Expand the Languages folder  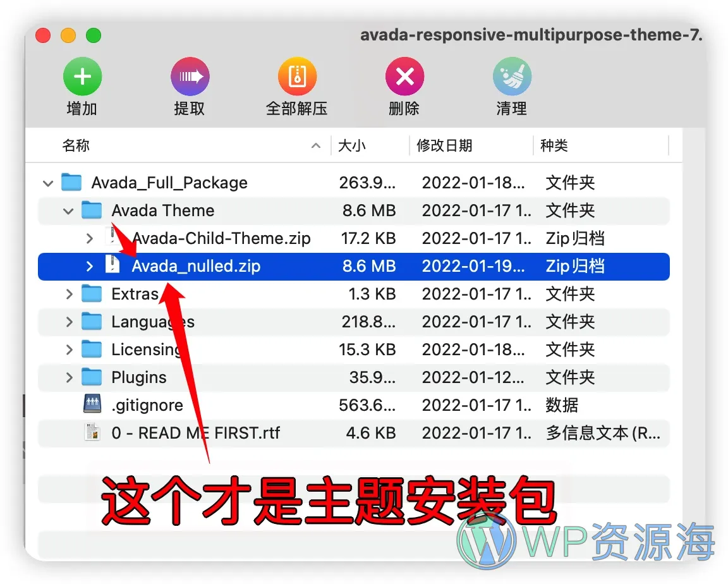[x=69, y=322]
